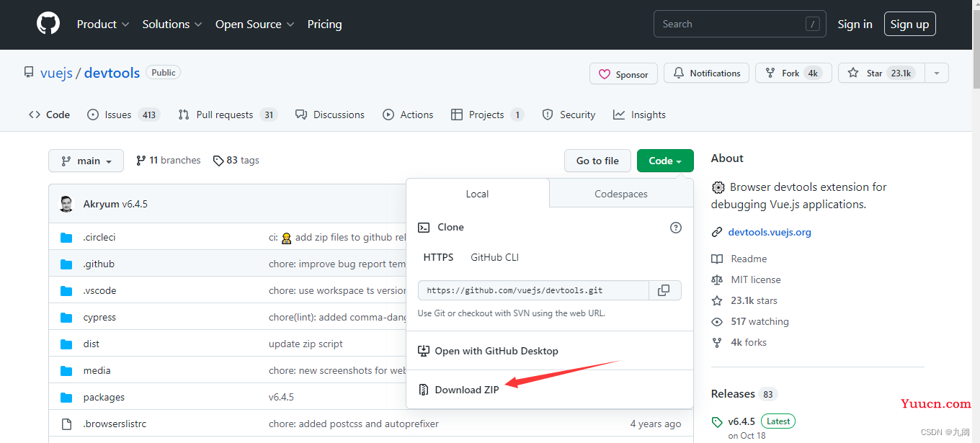Open the Issues tab
This screenshot has width=980, height=443.
pos(122,115)
